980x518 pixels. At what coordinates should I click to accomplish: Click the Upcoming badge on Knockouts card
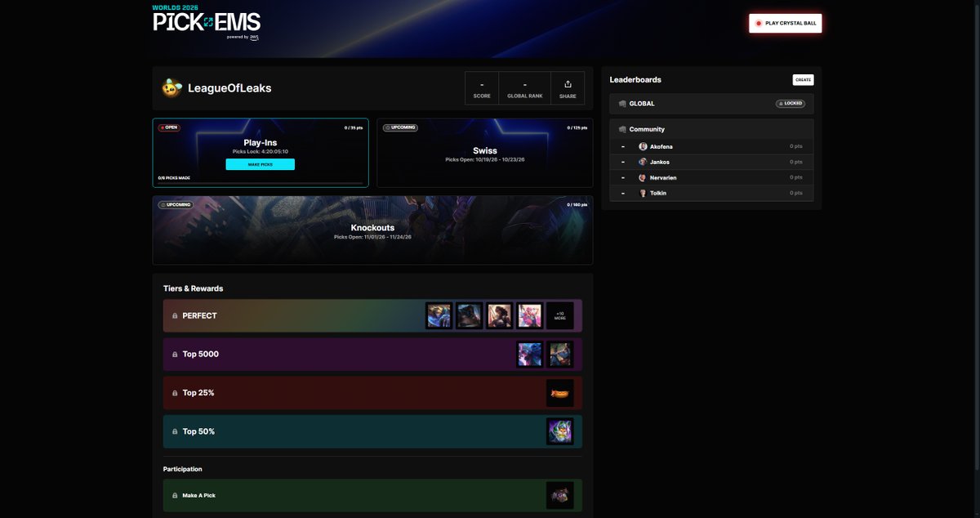[x=176, y=204]
